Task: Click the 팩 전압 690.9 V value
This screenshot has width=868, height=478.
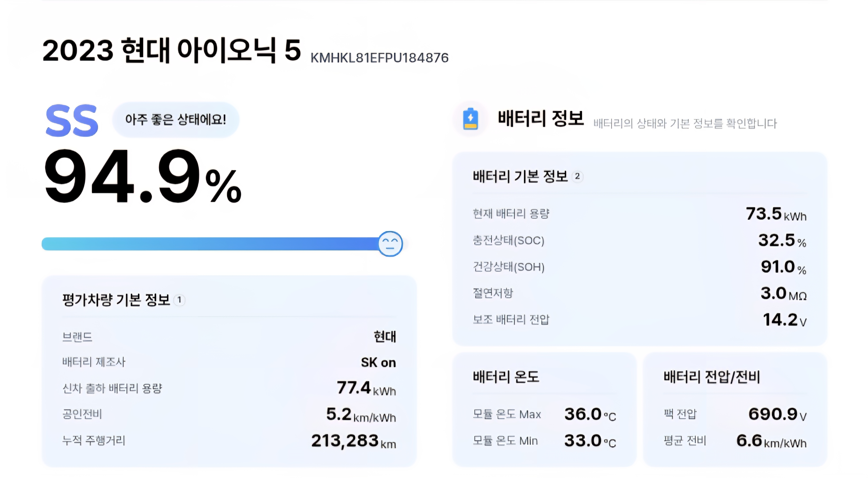Action: click(777, 414)
